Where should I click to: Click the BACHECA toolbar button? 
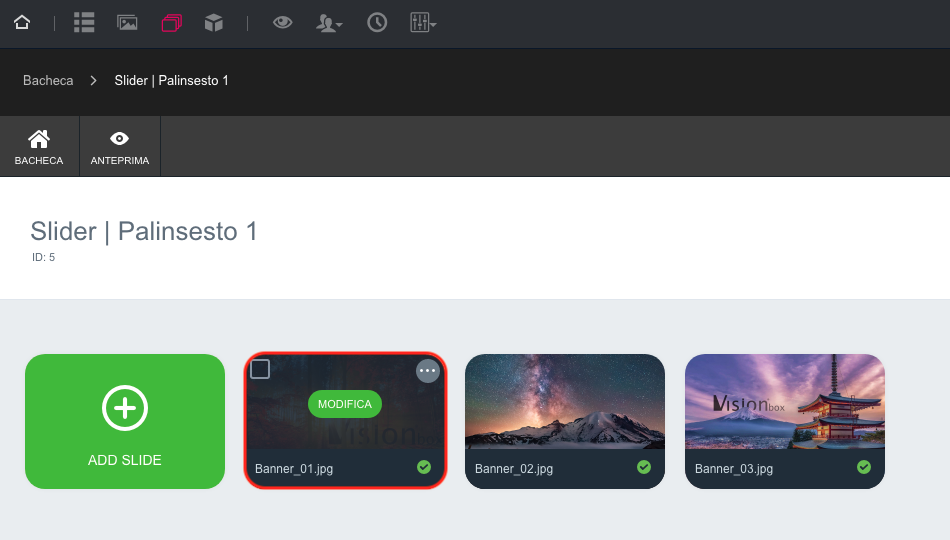click(x=39, y=147)
